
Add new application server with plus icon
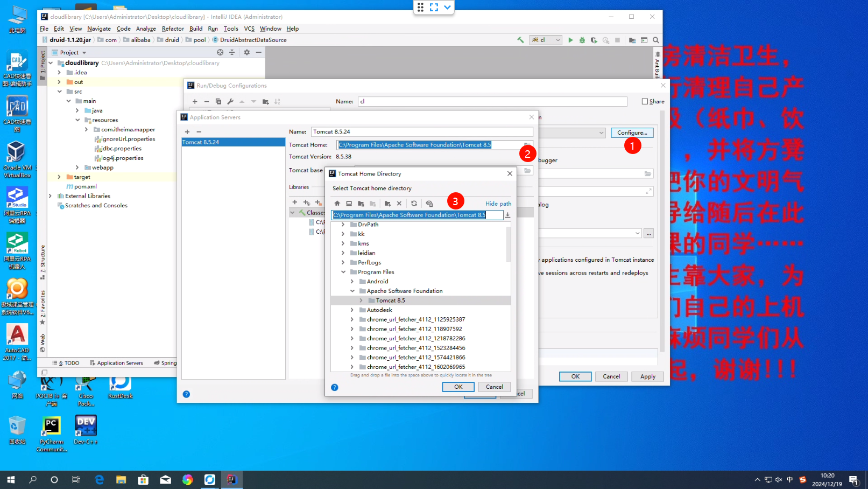187,132
